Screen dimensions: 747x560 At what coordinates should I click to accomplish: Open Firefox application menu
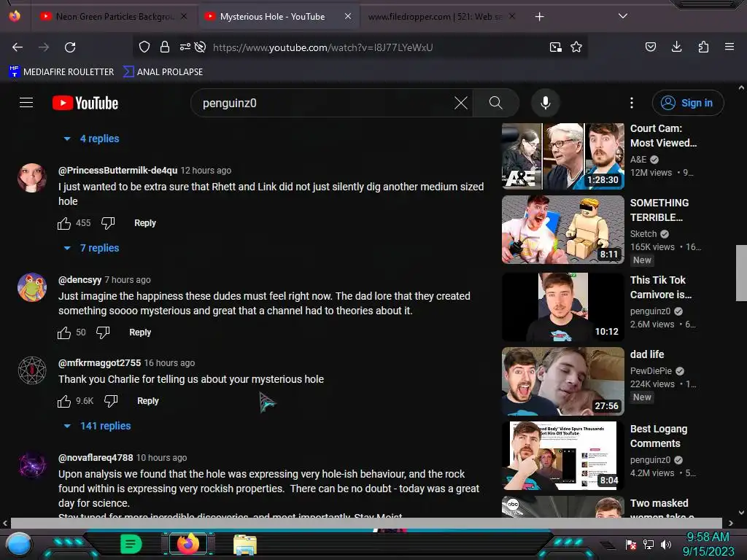click(729, 47)
